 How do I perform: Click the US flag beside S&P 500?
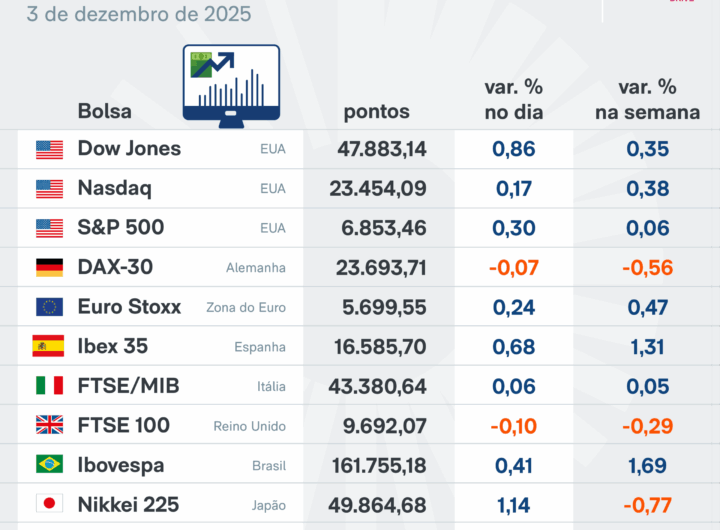pyautogui.click(x=49, y=228)
